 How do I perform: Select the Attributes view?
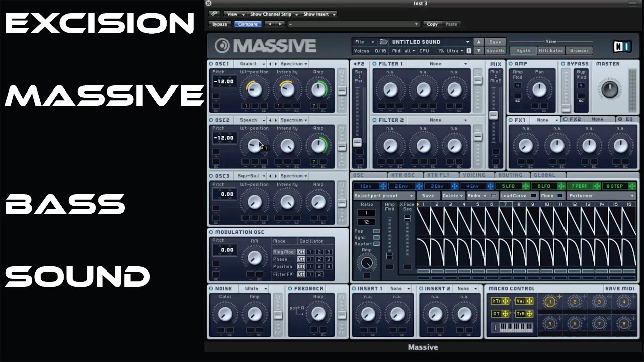[551, 51]
